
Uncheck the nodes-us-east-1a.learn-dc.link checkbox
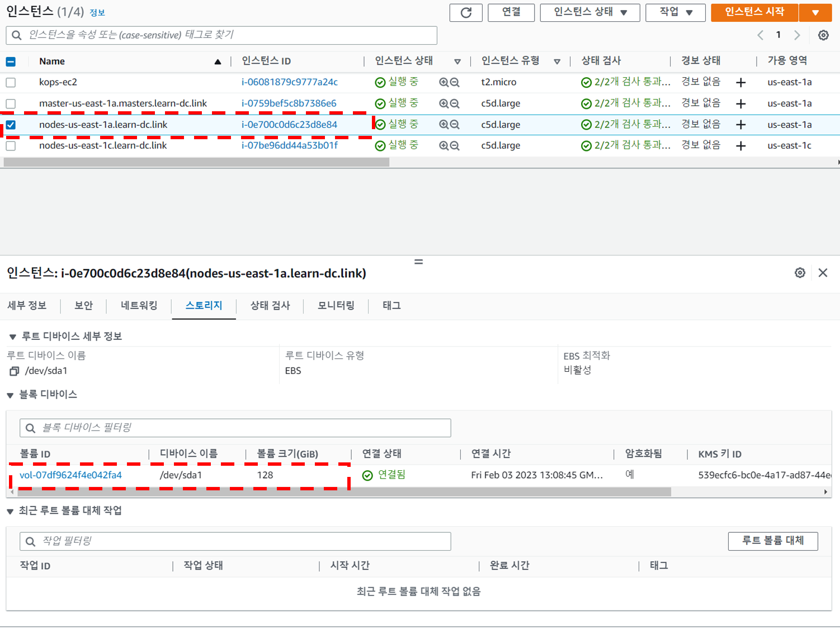click(10, 124)
